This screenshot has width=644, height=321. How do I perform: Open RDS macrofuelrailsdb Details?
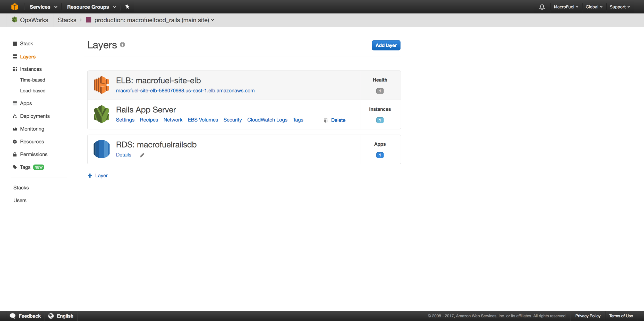(124, 155)
